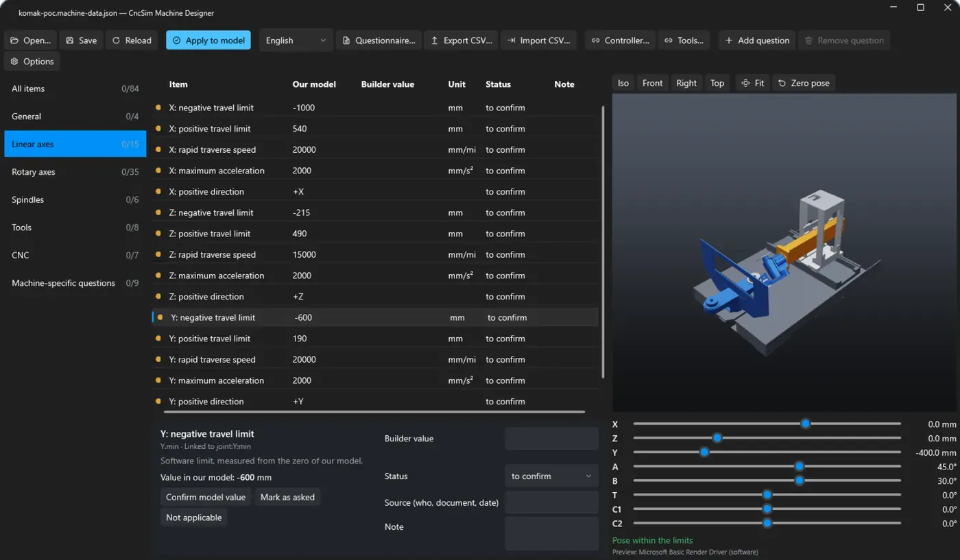The height and width of the screenshot is (560, 960).
Task: Open the English language dropdown
Action: coord(296,40)
